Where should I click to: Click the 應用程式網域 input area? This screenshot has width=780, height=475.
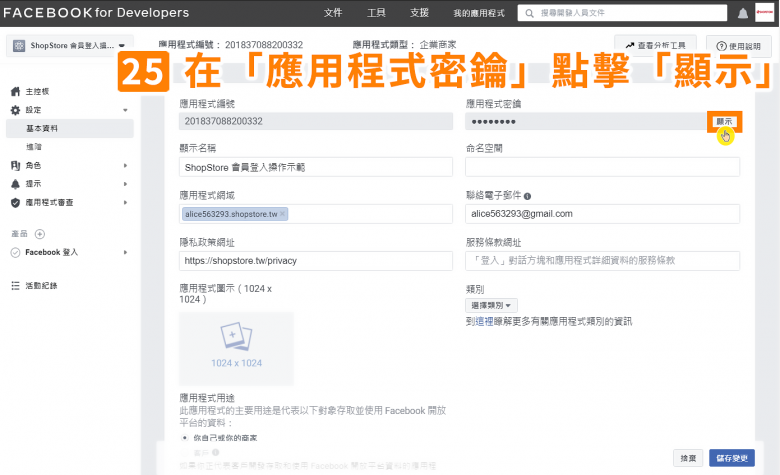click(316, 214)
